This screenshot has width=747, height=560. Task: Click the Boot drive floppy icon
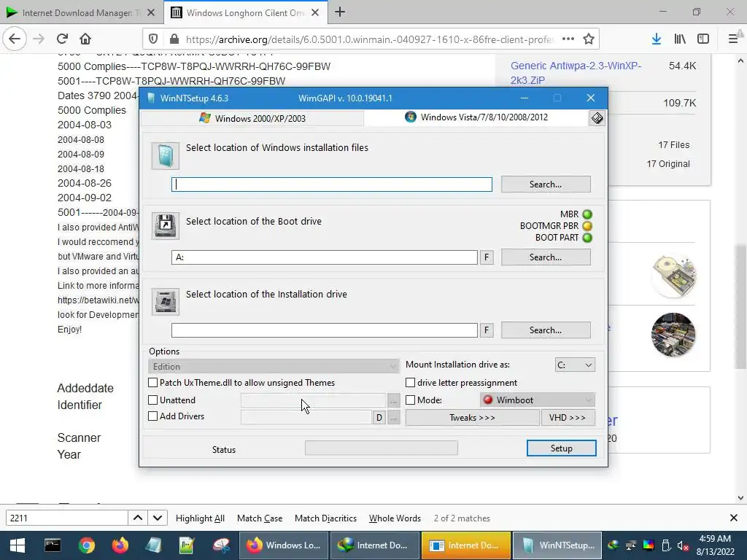click(x=166, y=226)
